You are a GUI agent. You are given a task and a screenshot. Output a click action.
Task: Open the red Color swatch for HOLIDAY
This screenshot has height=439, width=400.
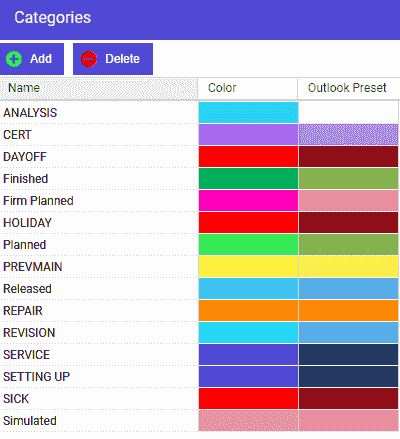pos(248,223)
